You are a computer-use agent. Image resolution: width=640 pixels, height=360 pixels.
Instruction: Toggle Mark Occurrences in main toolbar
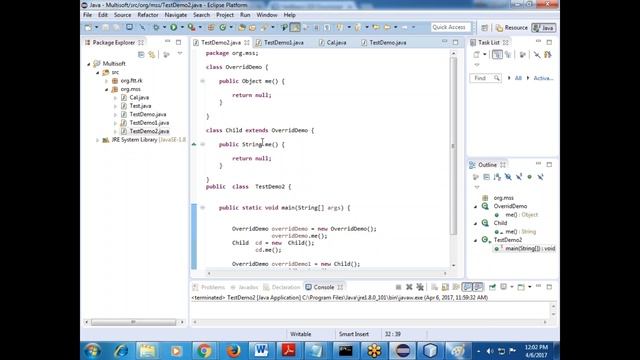pos(295,27)
